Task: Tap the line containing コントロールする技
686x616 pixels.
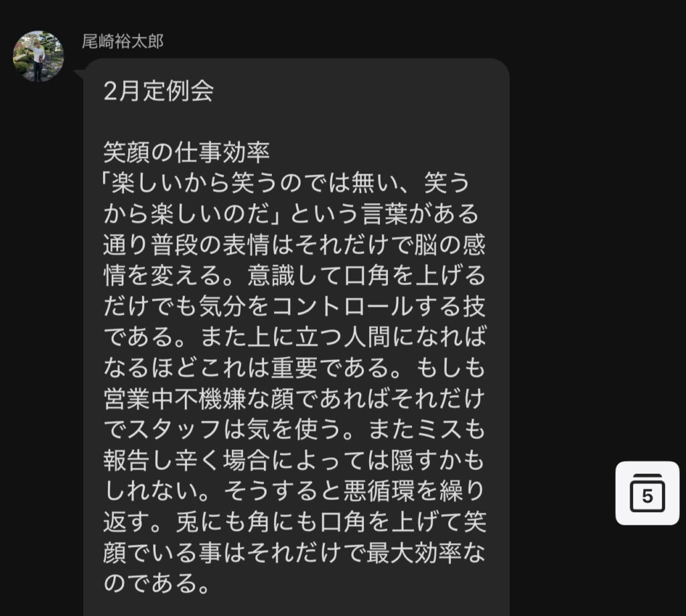Action: point(295,306)
